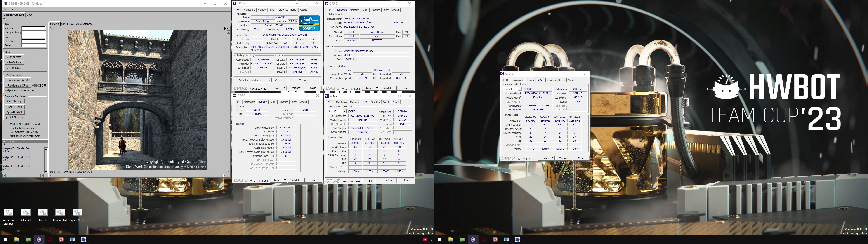Image resolution: width=868 pixels, height=244 pixels.
Task: Switch to the View tab in Cinebench
Action: coord(29,15)
